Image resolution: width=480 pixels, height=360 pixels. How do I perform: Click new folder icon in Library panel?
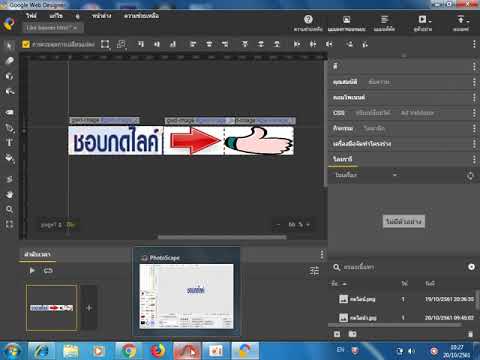pos(352,334)
